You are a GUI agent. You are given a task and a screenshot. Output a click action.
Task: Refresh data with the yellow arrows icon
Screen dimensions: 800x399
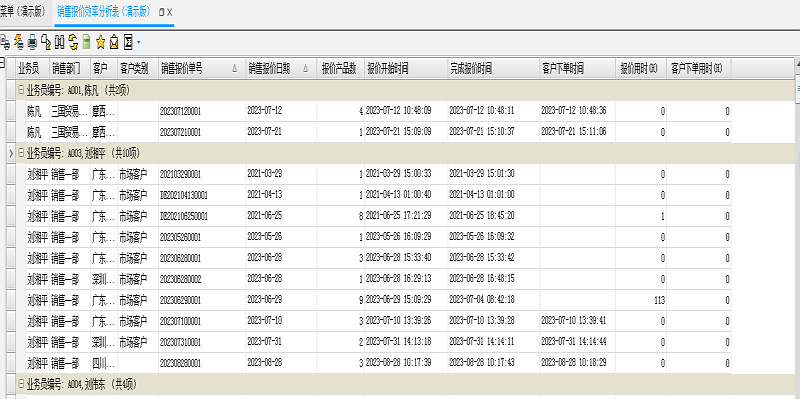pyautogui.click(x=73, y=42)
